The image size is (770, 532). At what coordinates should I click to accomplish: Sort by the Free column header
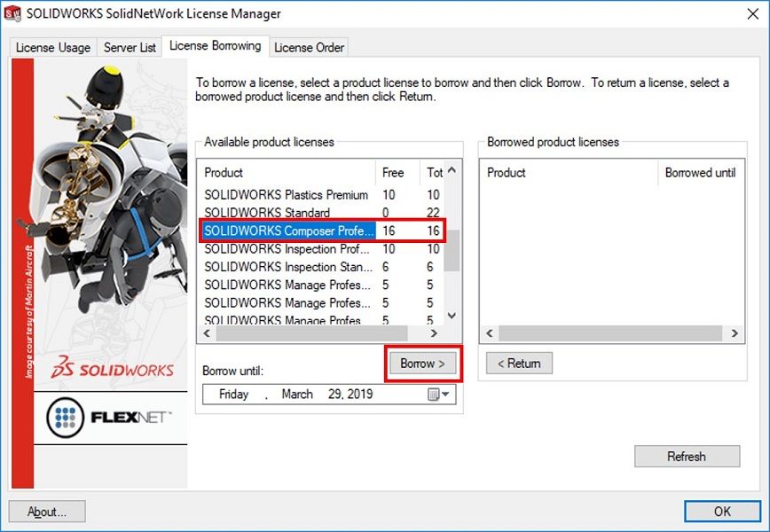click(x=393, y=173)
